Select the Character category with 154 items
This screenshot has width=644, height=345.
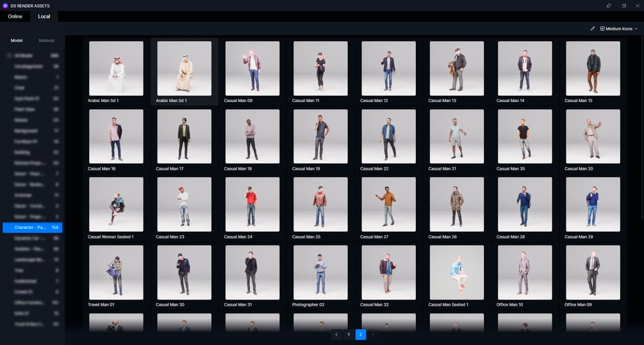(x=33, y=228)
